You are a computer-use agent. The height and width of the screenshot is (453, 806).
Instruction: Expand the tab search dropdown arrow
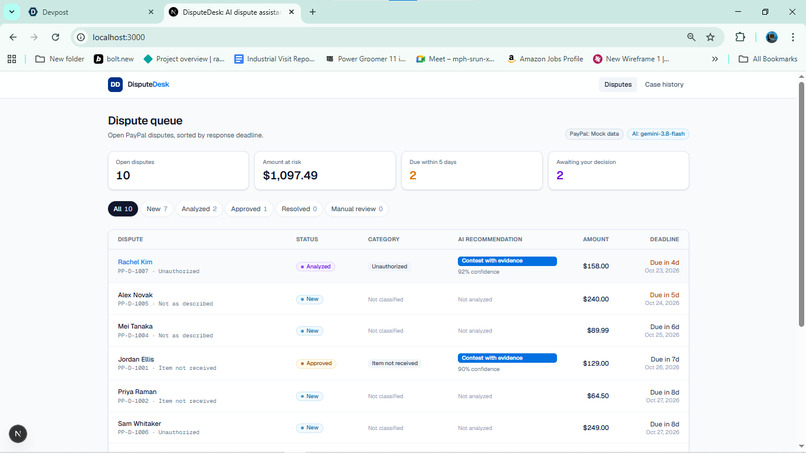click(11, 12)
